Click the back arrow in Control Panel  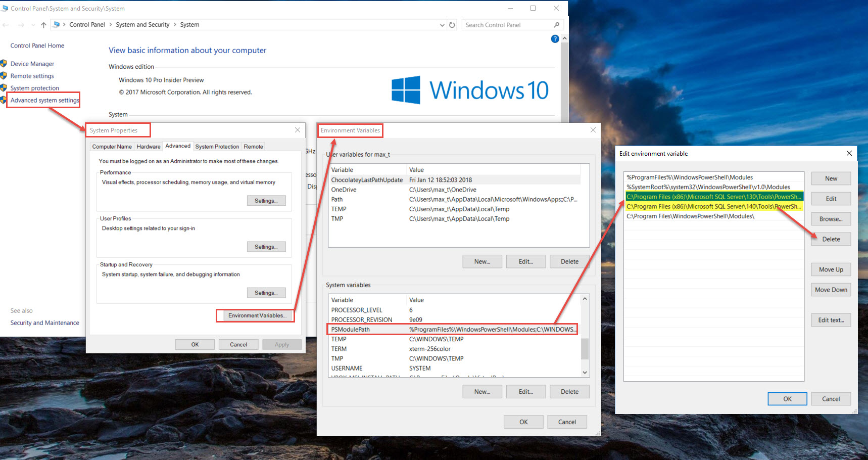click(x=6, y=25)
